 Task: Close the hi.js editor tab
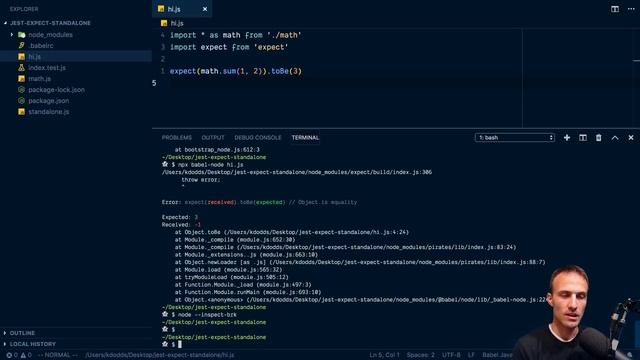coord(205,9)
